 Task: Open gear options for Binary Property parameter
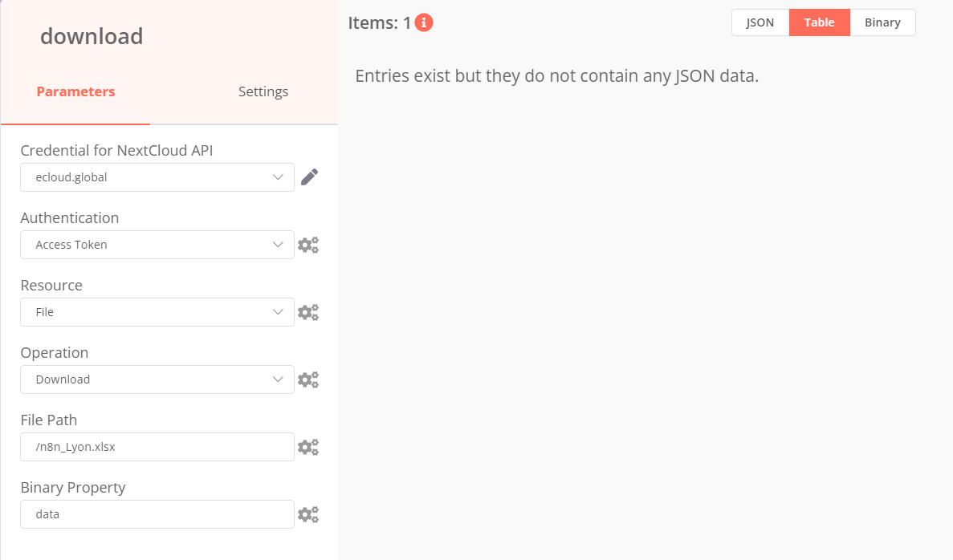pos(308,514)
